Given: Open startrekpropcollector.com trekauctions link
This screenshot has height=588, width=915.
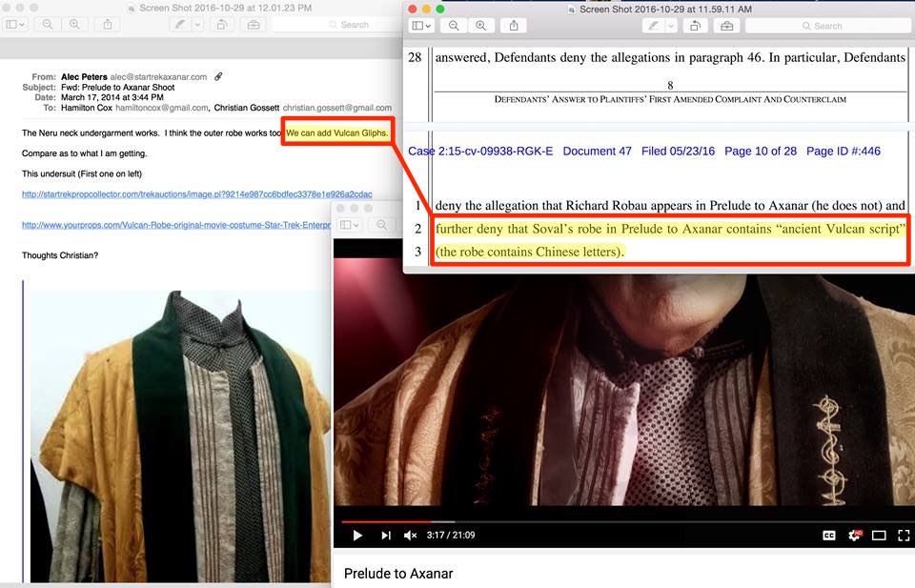Looking at the screenshot, I should point(197,194).
